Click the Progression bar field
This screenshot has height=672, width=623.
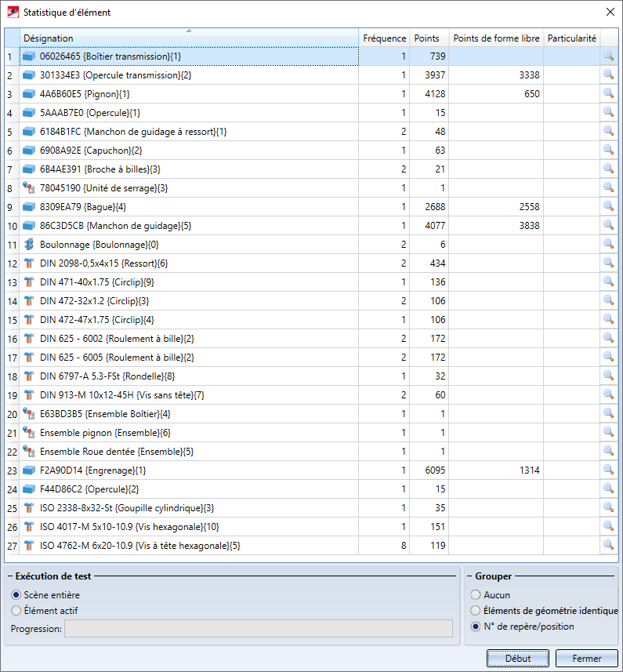[258, 628]
